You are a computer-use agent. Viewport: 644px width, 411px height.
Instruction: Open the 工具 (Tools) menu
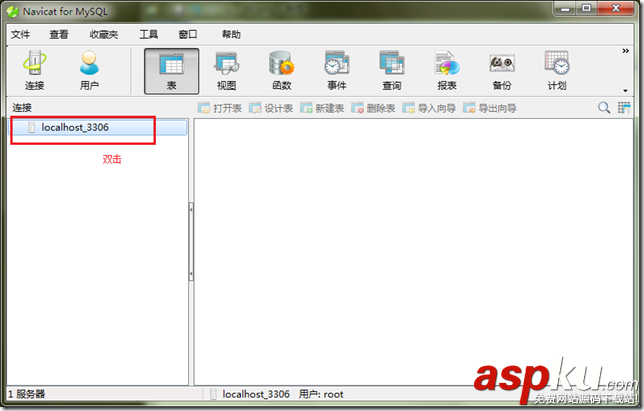[x=148, y=34]
